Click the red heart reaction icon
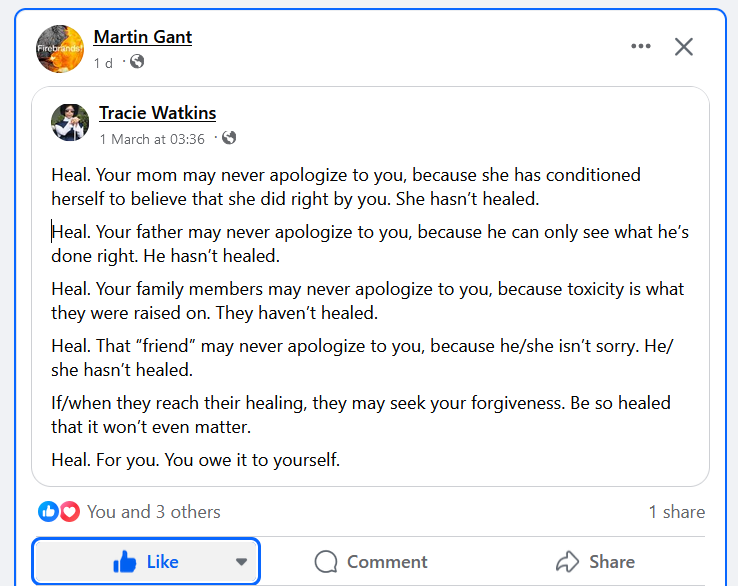 [69, 512]
